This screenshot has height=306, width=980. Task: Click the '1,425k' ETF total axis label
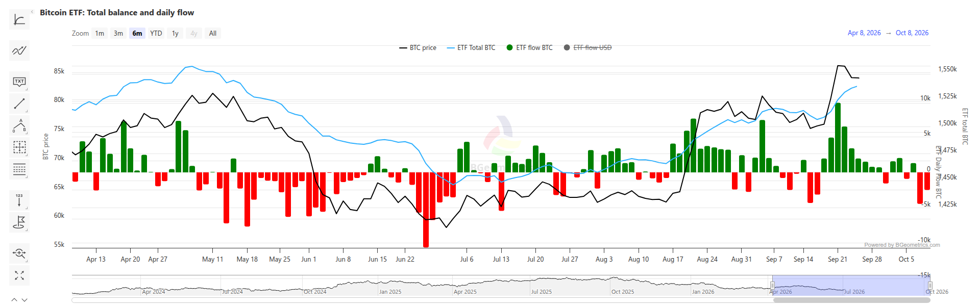click(x=947, y=204)
